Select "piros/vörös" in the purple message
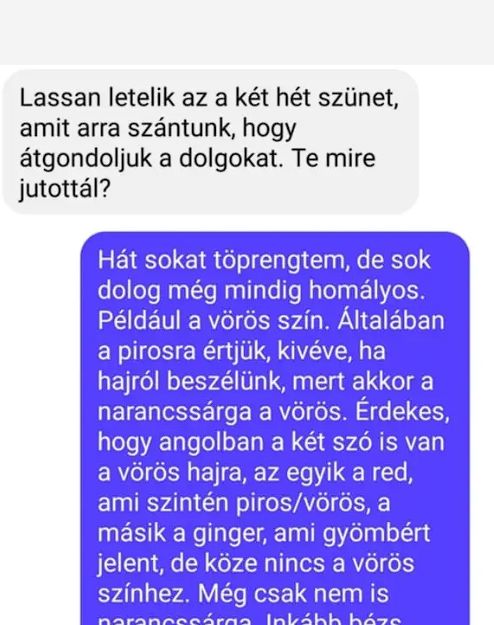 pyautogui.click(x=301, y=503)
